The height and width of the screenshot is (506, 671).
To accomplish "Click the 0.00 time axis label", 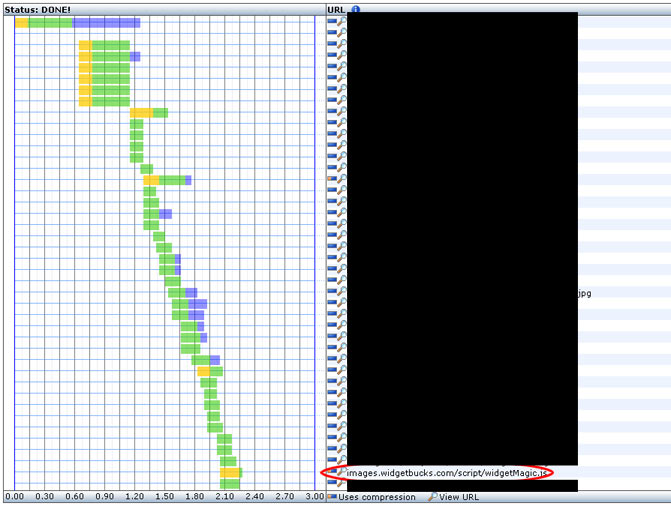I will click(x=15, y=497).
